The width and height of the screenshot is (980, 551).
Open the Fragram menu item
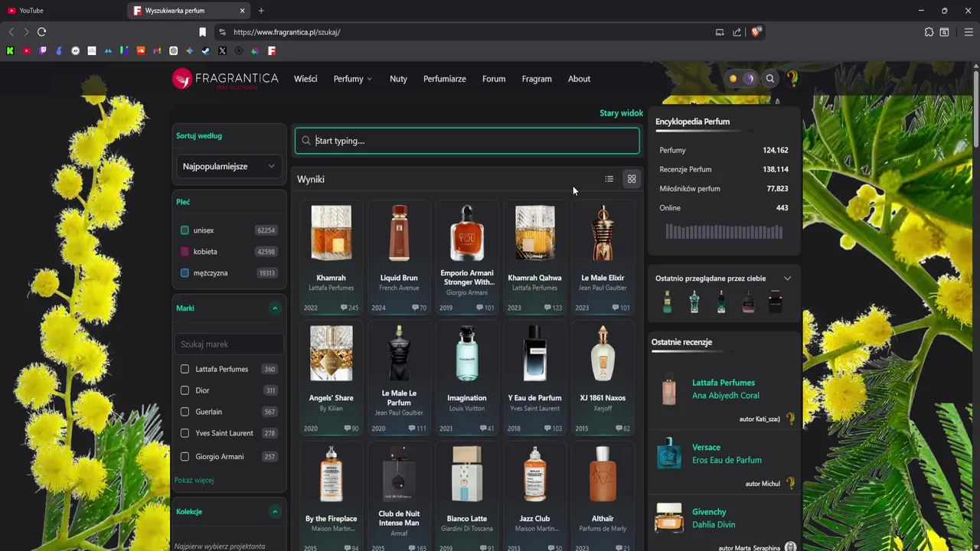point(537,79)
